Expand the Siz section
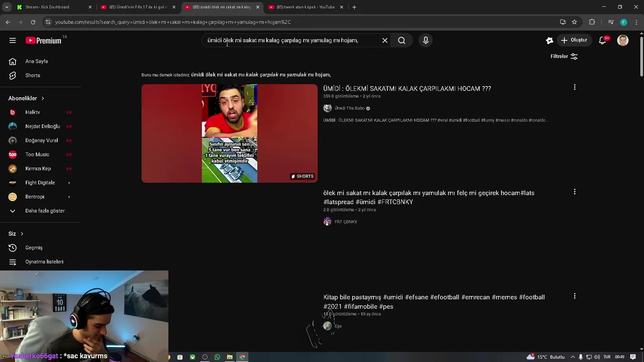Viewport: 644px width, 362px height. click(16, 234)
